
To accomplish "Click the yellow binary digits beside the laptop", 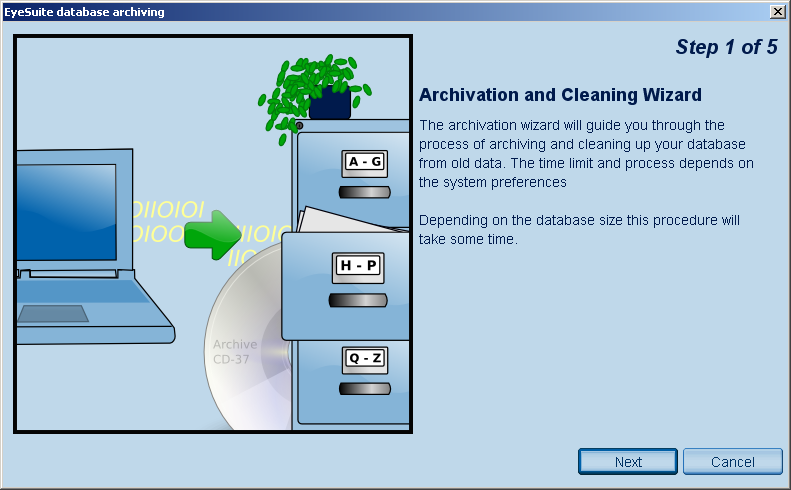I will click(x=165, y=222).
